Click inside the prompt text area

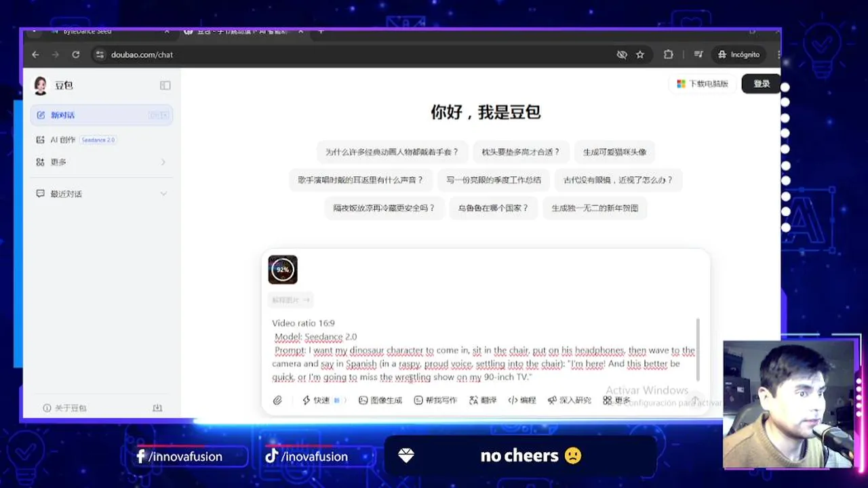[483, 350]
